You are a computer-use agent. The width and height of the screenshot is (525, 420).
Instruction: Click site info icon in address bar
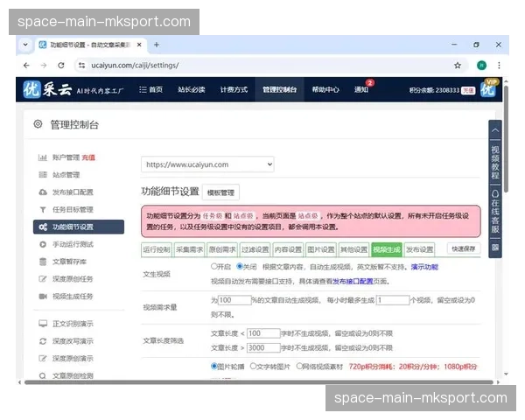(x=81, y=66)
